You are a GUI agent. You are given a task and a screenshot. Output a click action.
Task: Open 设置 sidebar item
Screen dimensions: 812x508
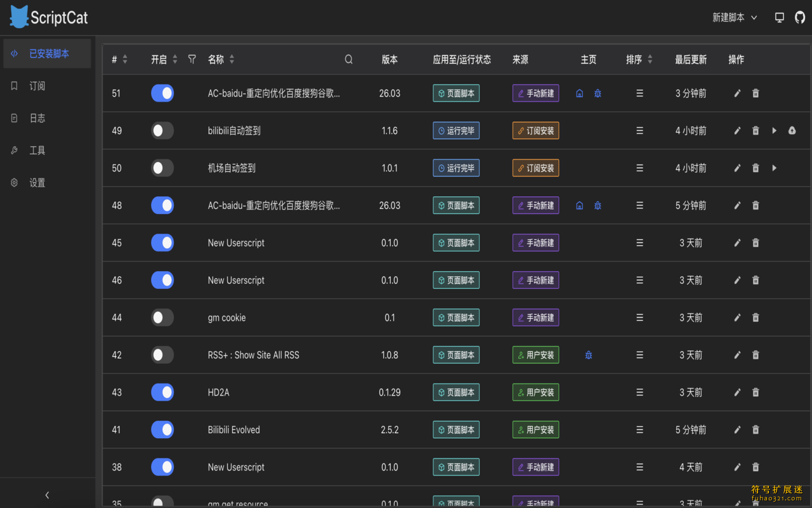coord(47,183)
